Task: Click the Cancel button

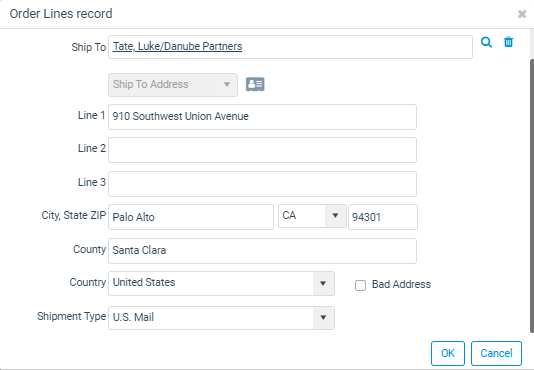Action: (x=496, y=353)
